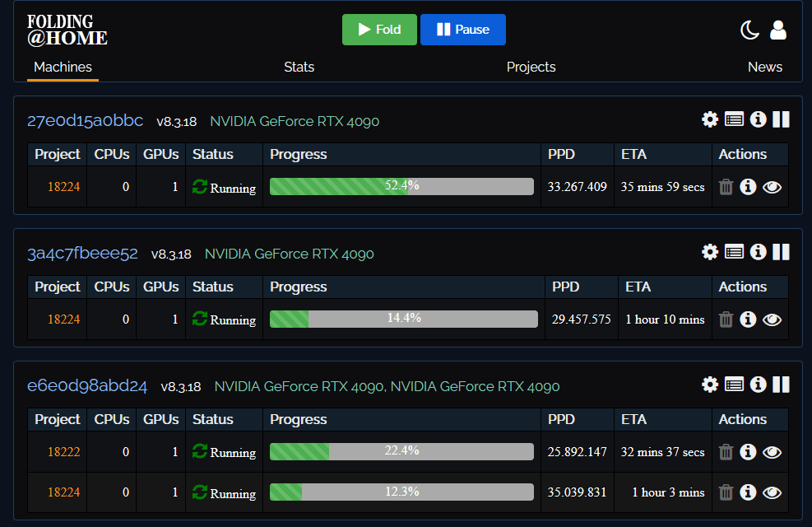Show info for the project 18222 work unit
The image size is (812, 527).
748,452
